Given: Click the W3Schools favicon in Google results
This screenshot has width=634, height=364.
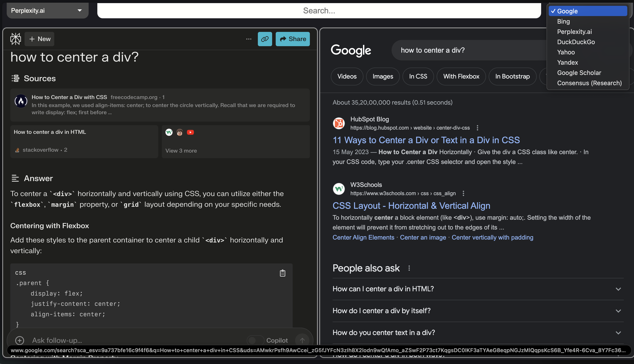Looking at the screenshot, I should click(x=339, y=189).
